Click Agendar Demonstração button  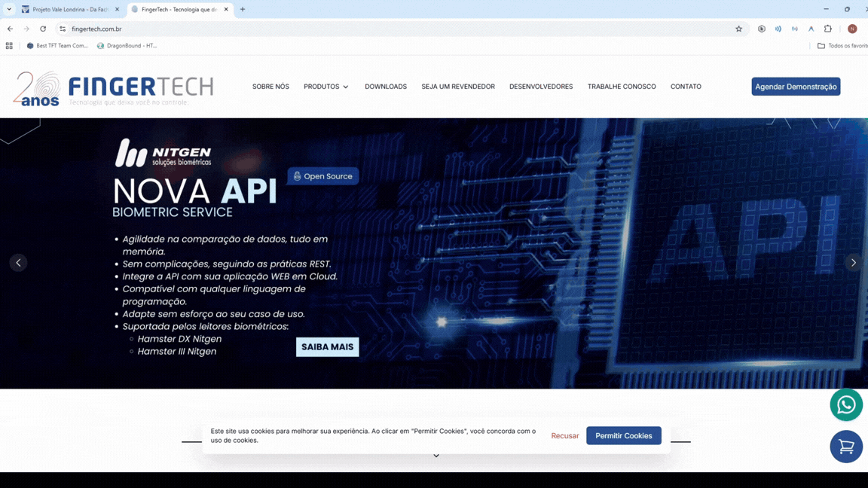(x=796, y=87)
